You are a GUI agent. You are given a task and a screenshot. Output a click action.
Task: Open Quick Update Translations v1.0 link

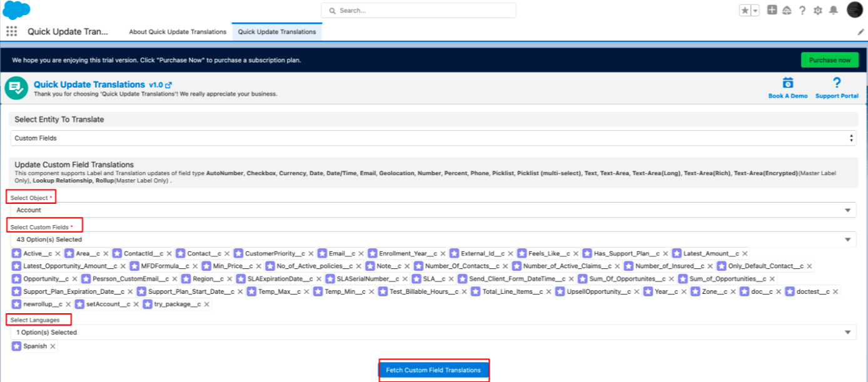[x=103, y=84]
